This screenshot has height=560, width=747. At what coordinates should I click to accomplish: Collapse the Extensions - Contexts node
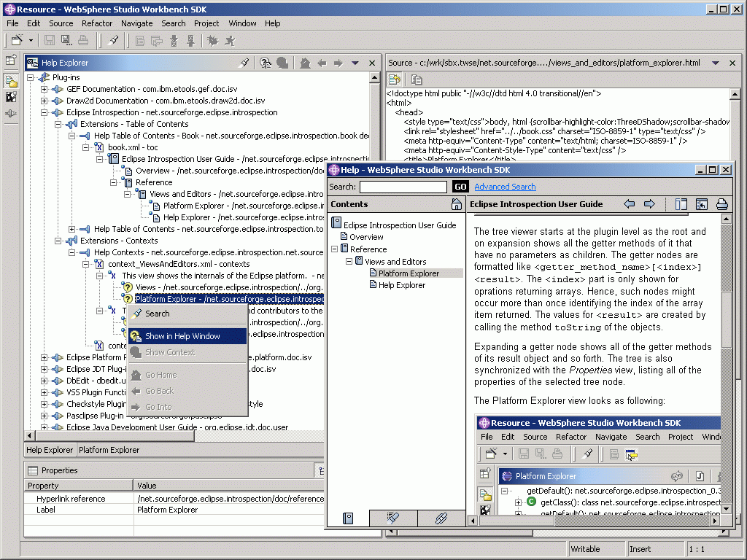[58, 241]
